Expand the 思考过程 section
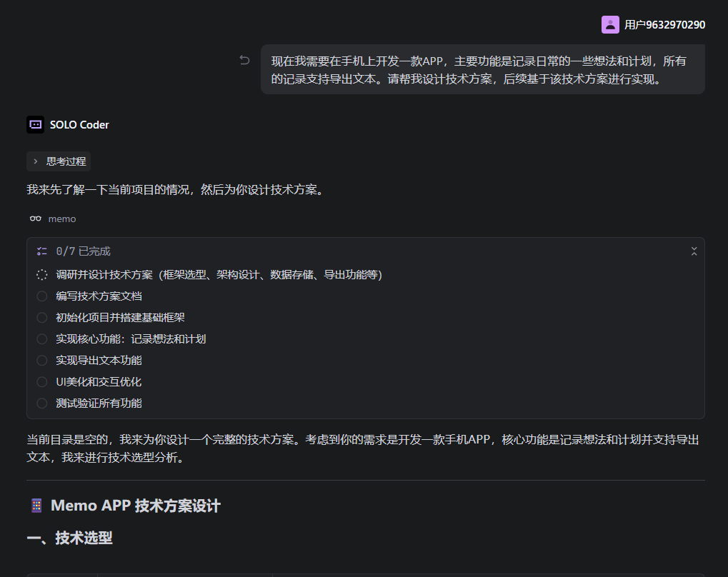The width and height of the screenshot is (728, 577). [59, 161]
